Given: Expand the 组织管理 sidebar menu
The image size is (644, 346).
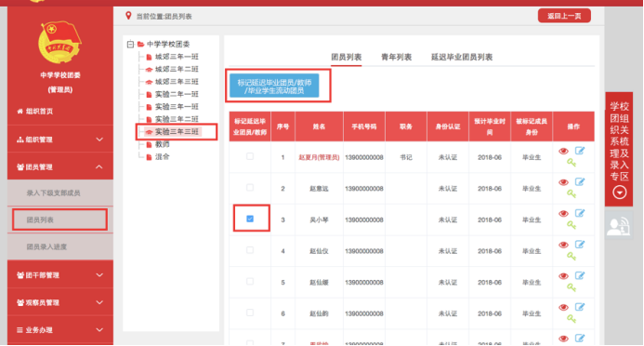Looking at the screenshot, I should click(60, 140).
